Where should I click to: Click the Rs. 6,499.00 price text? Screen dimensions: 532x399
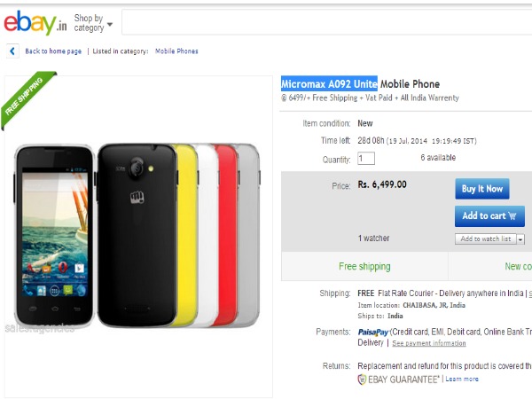382,184
